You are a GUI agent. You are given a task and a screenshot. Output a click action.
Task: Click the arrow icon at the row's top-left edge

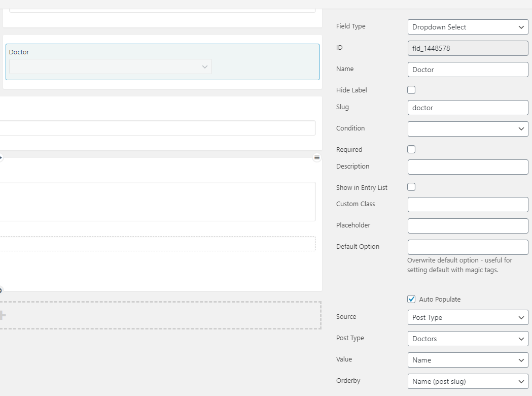[x=1, y=158]
